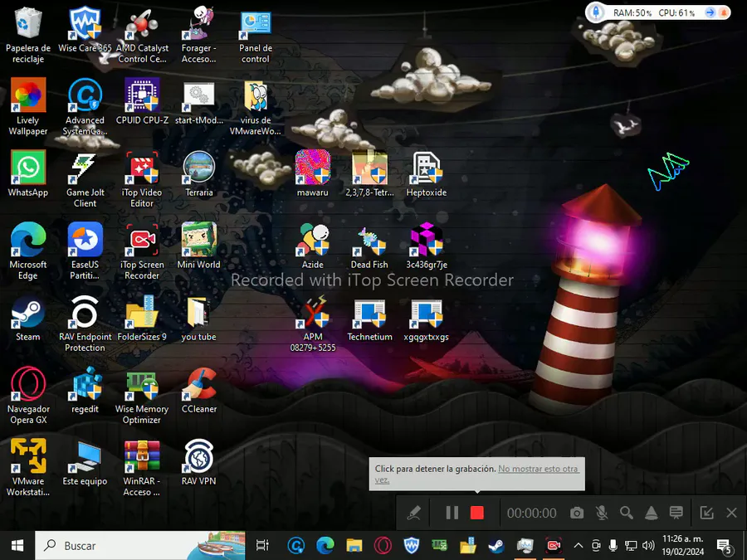Click the whiteboard icon in recorder bar
747x560 pixels.
click(x=676, y=513)
